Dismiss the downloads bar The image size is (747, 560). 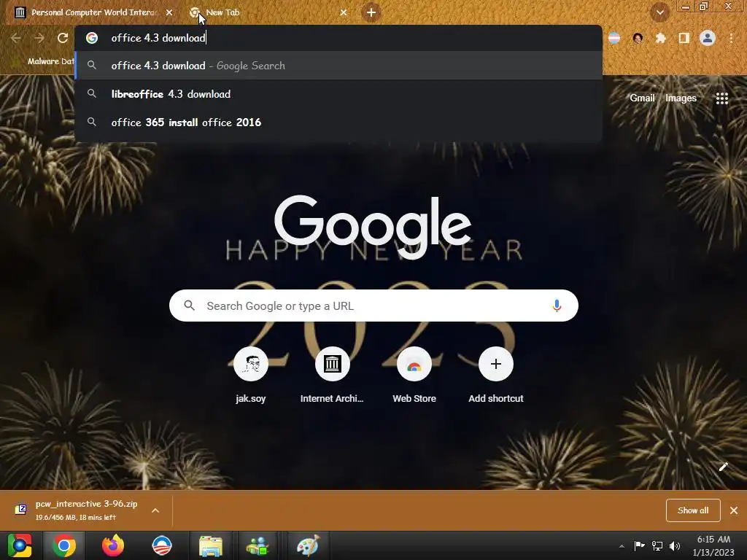tap(734, 510)
